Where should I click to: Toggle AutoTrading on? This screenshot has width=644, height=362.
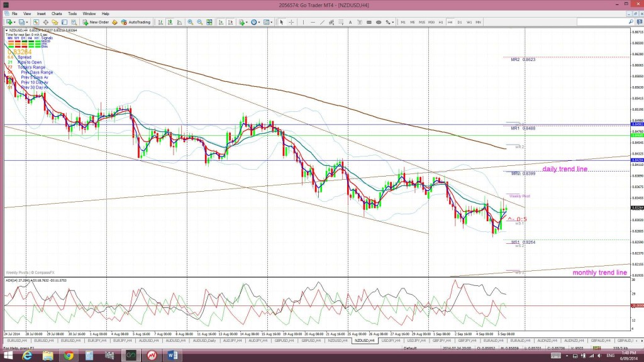click(x=136, y=22)
